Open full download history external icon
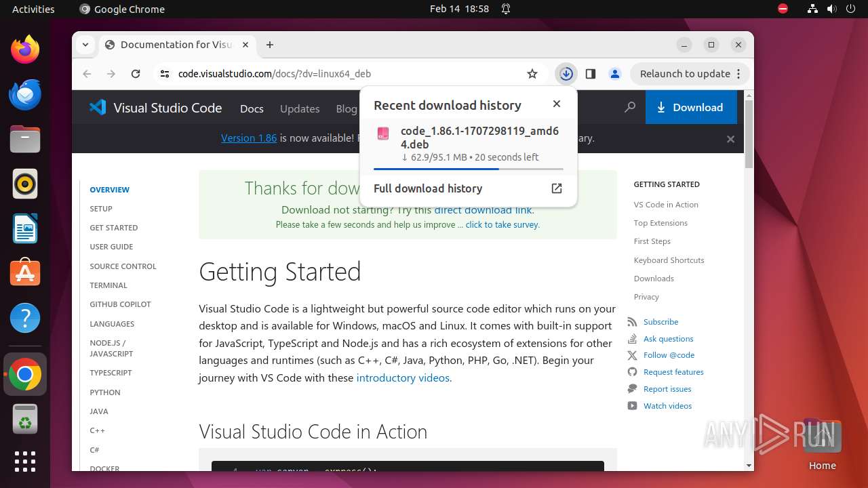The width and height of the screenshot is (868, 488). (557, 188)
